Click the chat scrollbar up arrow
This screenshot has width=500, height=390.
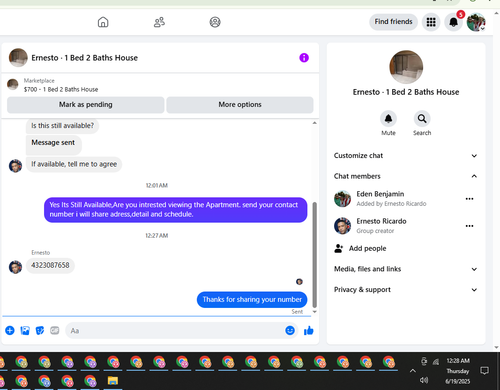click(314, 123)
